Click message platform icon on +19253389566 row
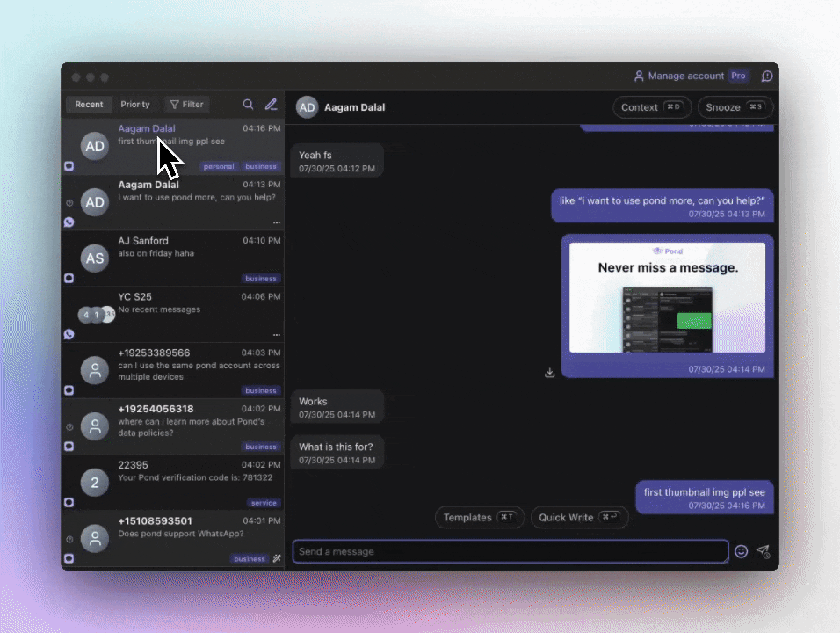 point(69,390)
